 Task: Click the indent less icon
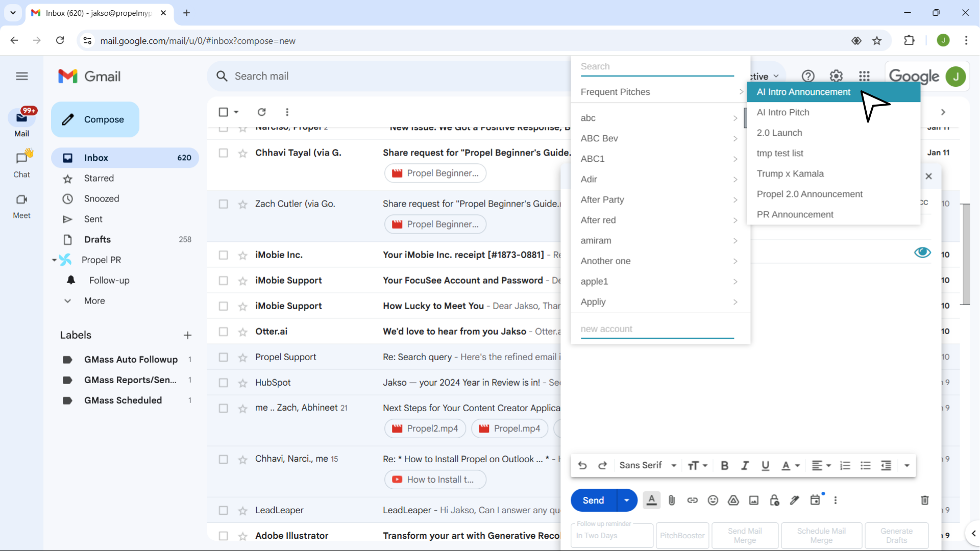coord(886,465)
